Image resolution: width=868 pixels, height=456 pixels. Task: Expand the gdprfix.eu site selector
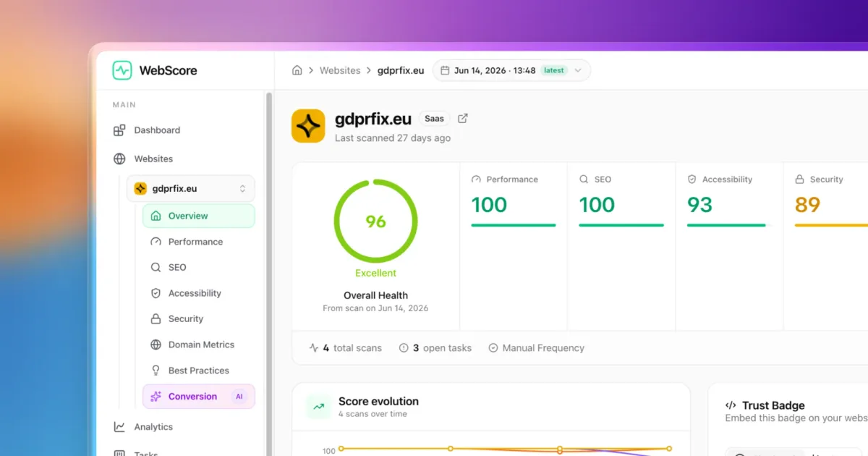191,188
